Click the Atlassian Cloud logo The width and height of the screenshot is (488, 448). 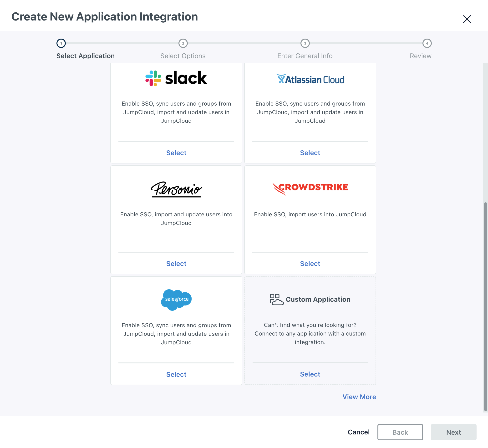tap(310, 79)
